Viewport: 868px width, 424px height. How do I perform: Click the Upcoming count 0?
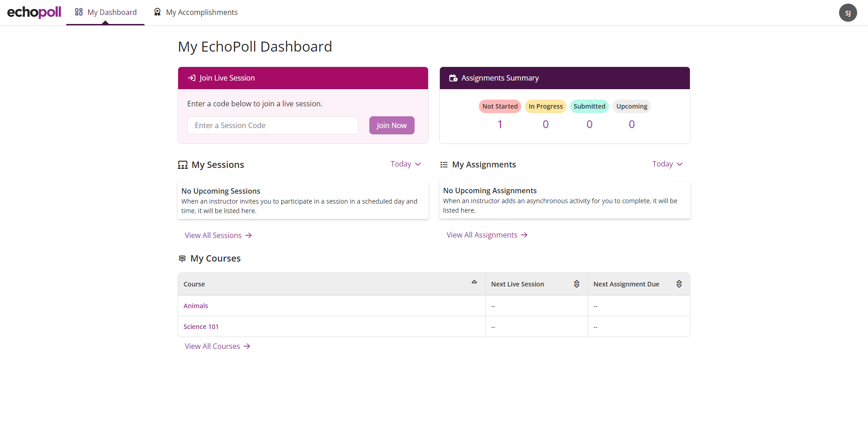click(632, 124)
